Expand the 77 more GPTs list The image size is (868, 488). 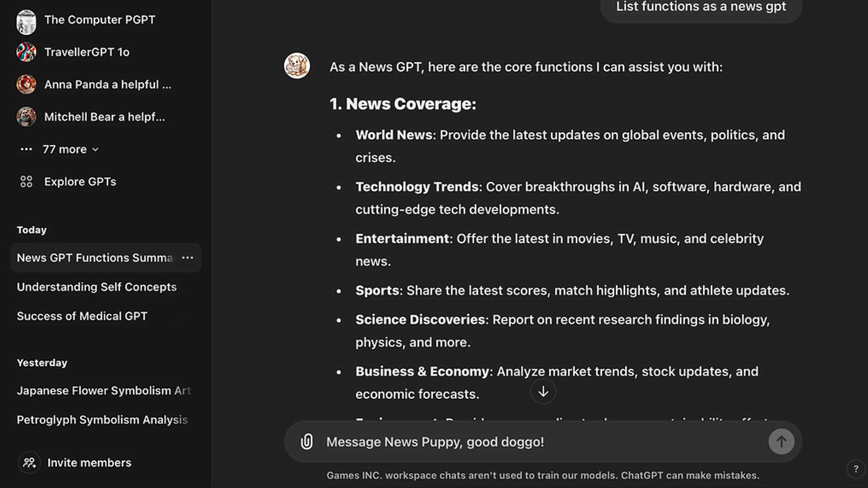[65, 149]
